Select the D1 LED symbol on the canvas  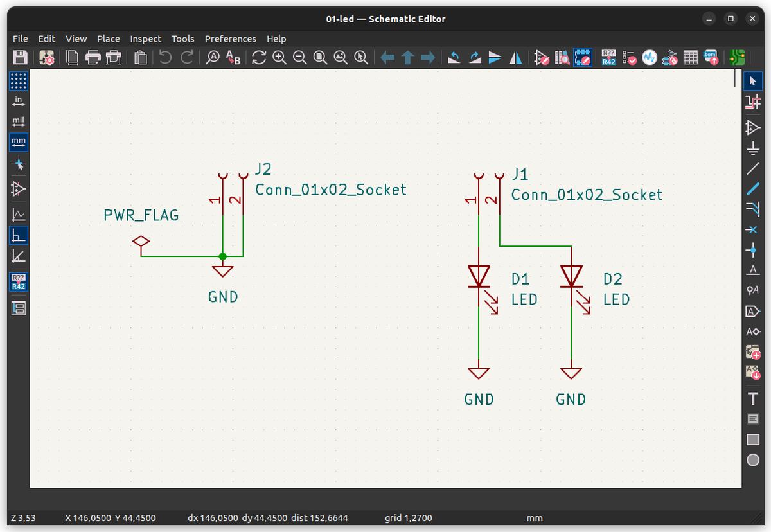(x=479, y=277)
